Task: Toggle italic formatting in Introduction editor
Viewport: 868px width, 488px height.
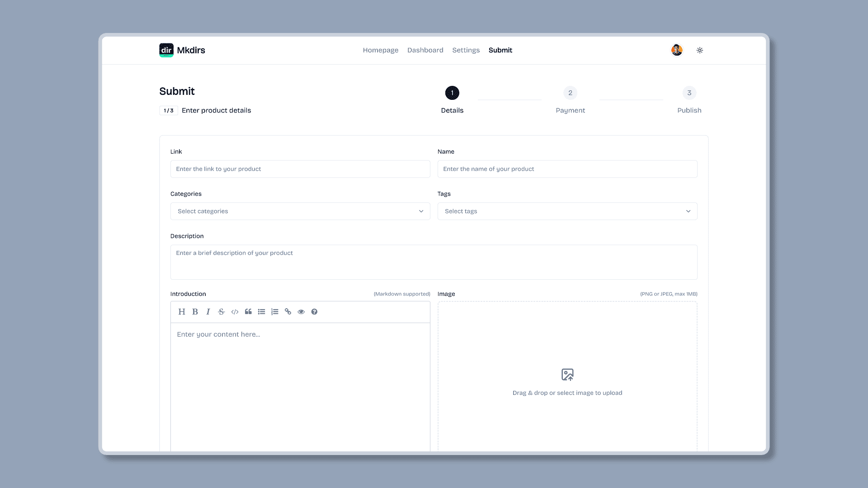Action: [208, 312]
